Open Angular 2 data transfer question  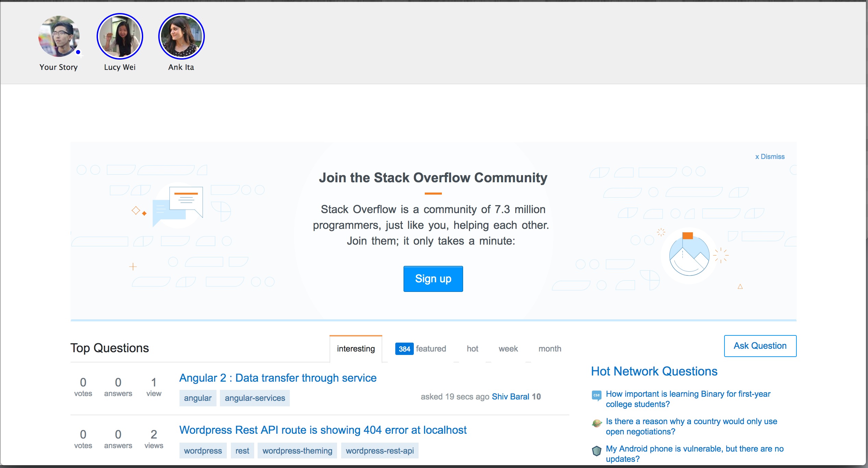(278, 378)
